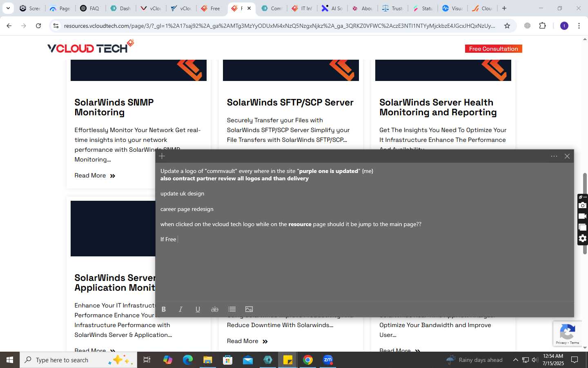Close the sticky note window
The height and width of the screenshot is (368, 588).
coord(567,156)
